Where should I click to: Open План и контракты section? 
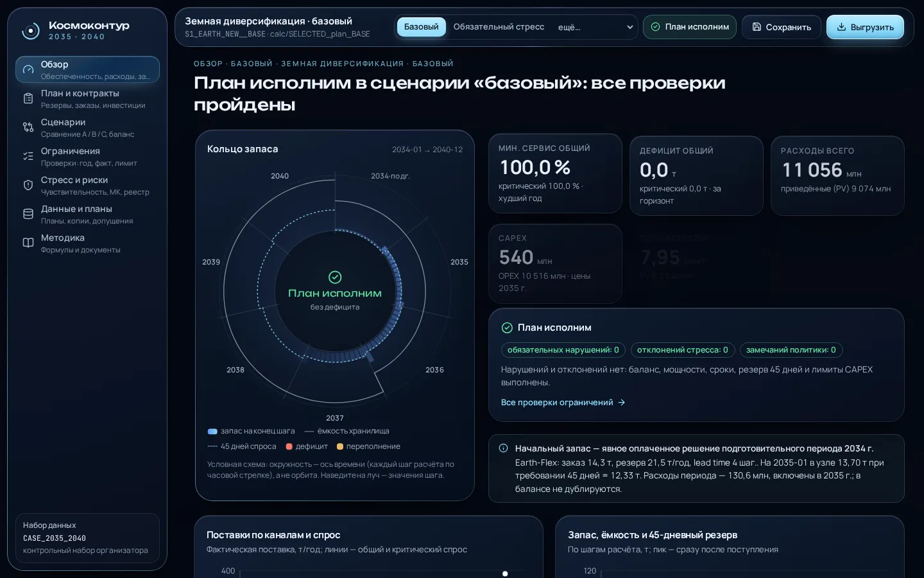[x=87, y=98]
